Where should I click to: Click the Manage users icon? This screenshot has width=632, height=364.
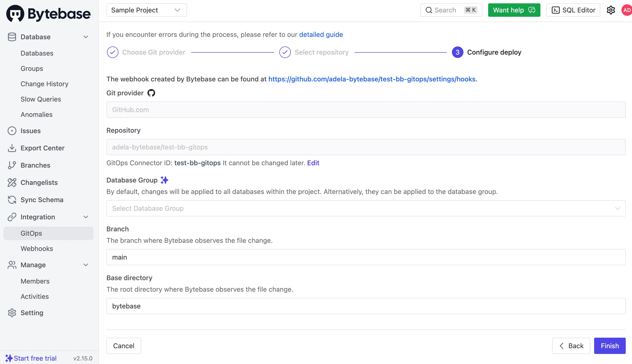(x=12, y=265)
